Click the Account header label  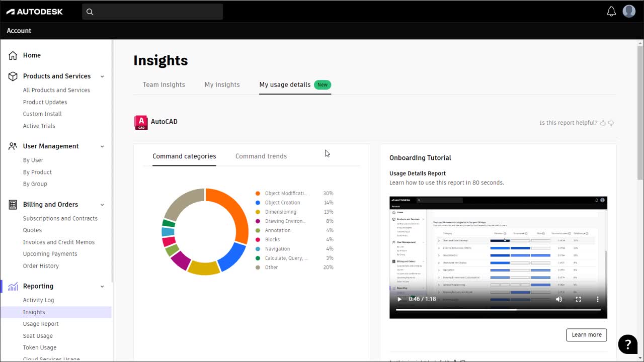pos(19,31)
